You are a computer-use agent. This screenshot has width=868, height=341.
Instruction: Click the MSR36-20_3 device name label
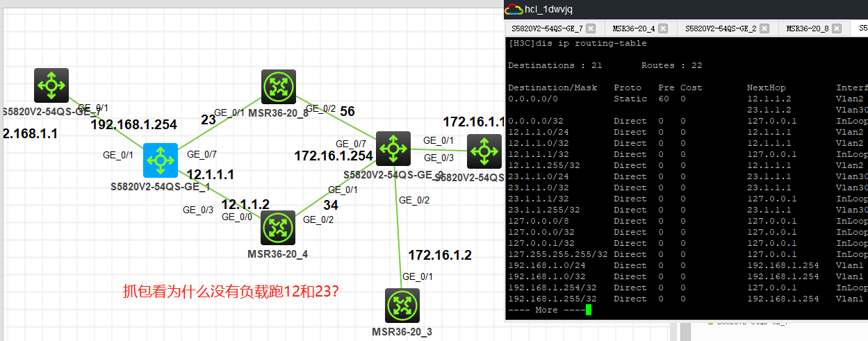pyautogui.click(x=402, y=332)
